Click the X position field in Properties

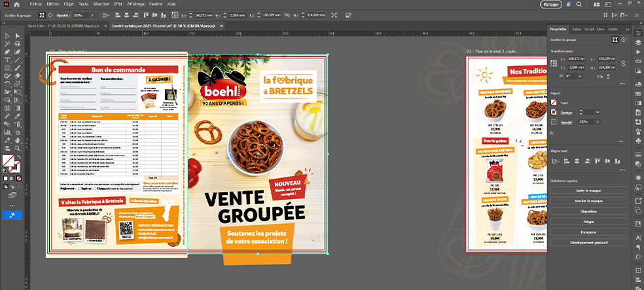point(576,59)
